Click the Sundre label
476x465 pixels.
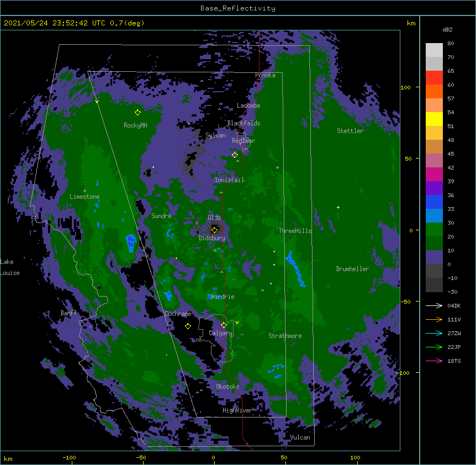[161, 216]
